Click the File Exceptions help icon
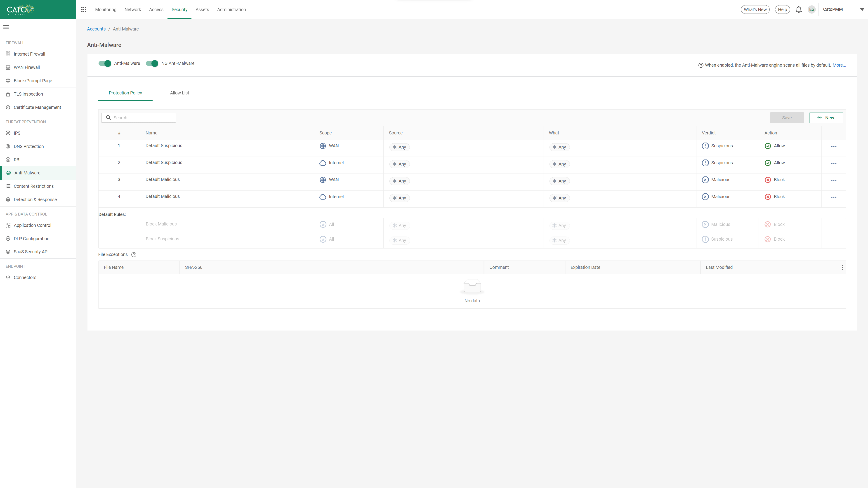 (134, 255)
